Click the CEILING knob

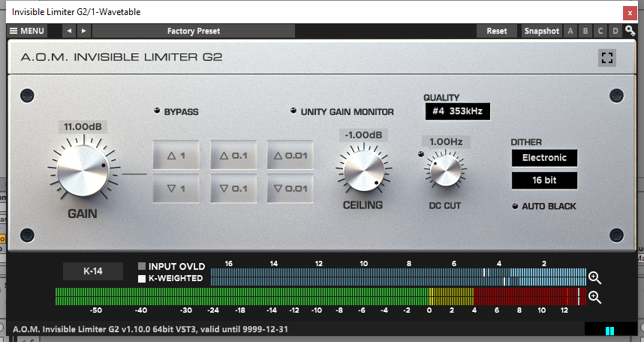point(364,170)
